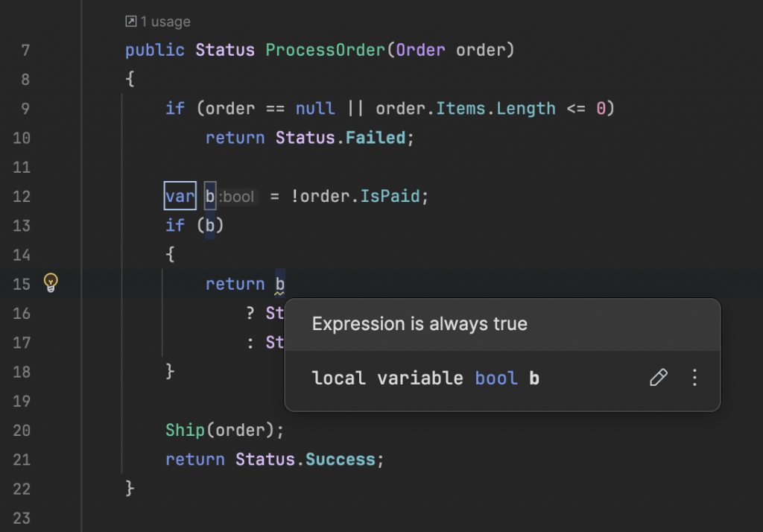
Task: Click the Order parameter type
Action: [420, 50]
